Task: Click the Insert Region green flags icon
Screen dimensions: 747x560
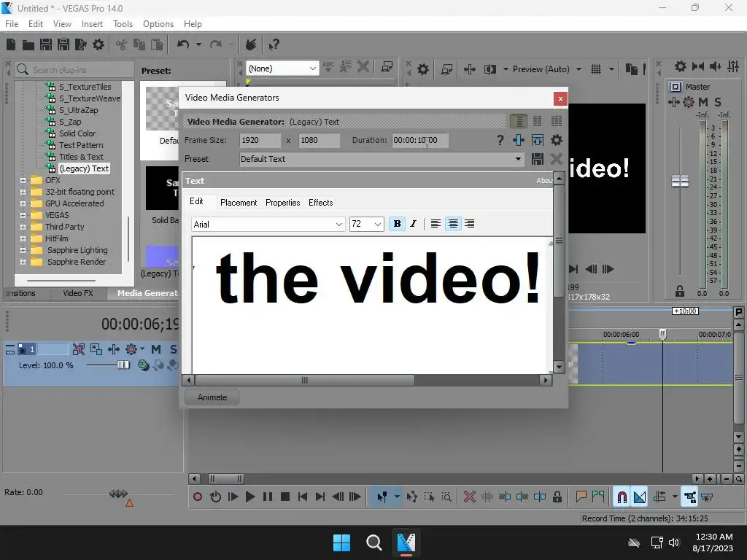Action: pos(598,497)
